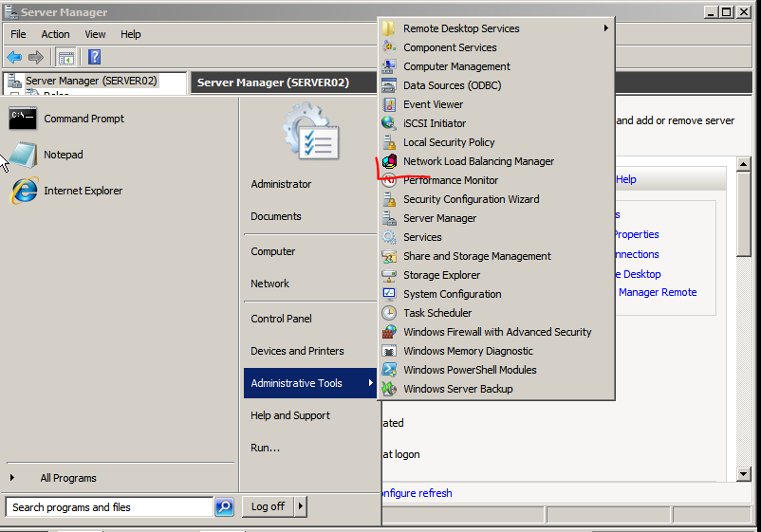
Task: Open the Action menu
Action: click(x=55, y=34)
